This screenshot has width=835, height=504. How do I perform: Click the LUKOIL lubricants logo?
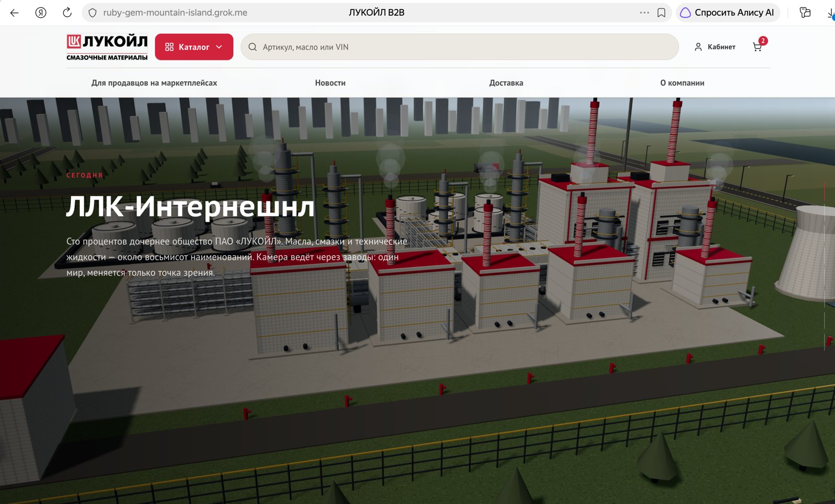click(x=107, y=47)
